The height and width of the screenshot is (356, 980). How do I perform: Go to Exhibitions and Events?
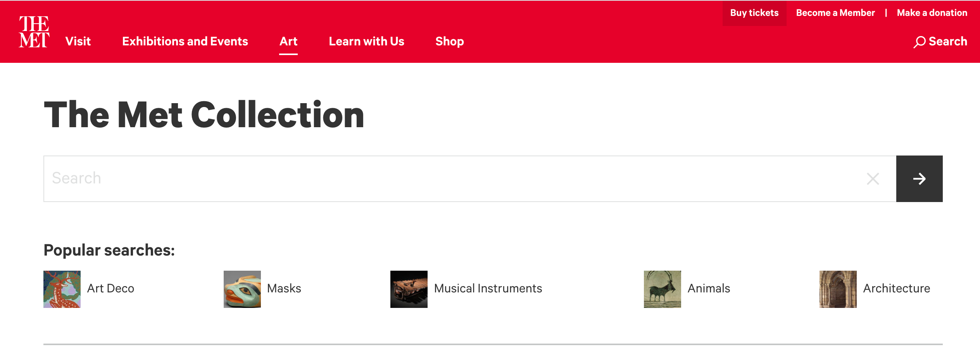click(185, 41)
